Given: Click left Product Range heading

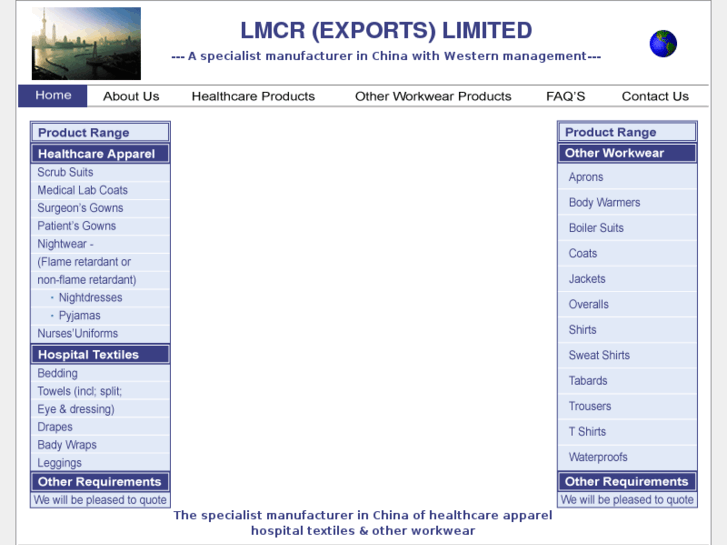Looking at the screenshot, I should coord(100,133).
